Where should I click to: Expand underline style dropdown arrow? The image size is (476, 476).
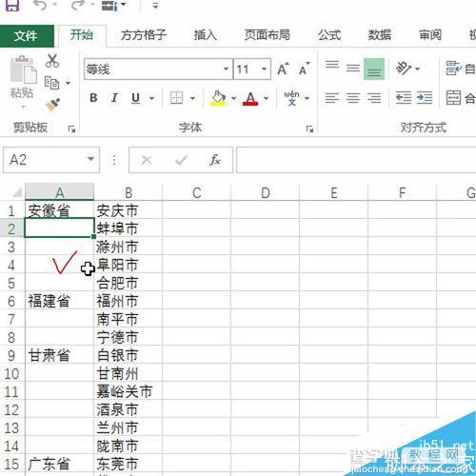pyautogui.click(x=151, y=98)
